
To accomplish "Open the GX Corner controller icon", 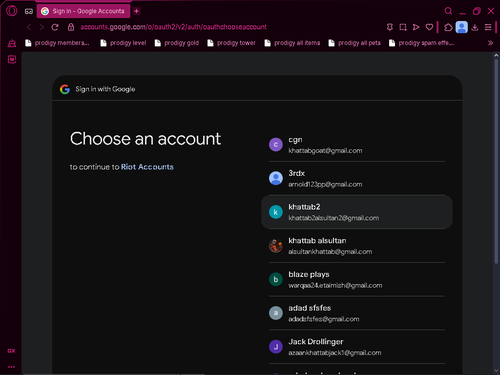I will pos(29,11).
